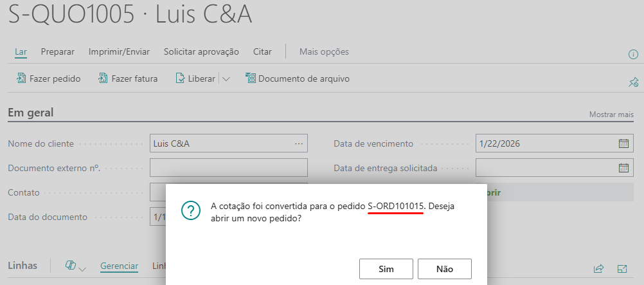Open Solicitar aprovação menu

point(201,51)
